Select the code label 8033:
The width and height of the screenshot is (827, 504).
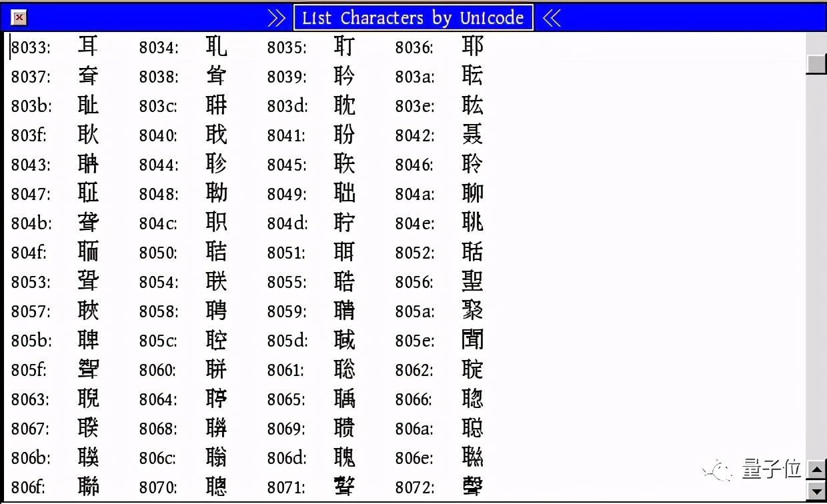(31, 47)
